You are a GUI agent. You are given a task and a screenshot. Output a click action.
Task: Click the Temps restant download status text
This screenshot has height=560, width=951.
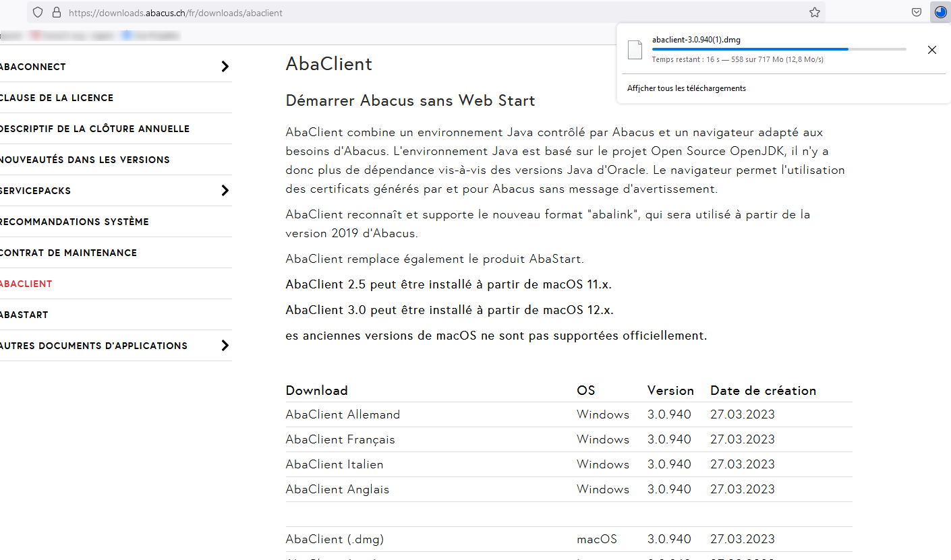[x=738, y=59]
